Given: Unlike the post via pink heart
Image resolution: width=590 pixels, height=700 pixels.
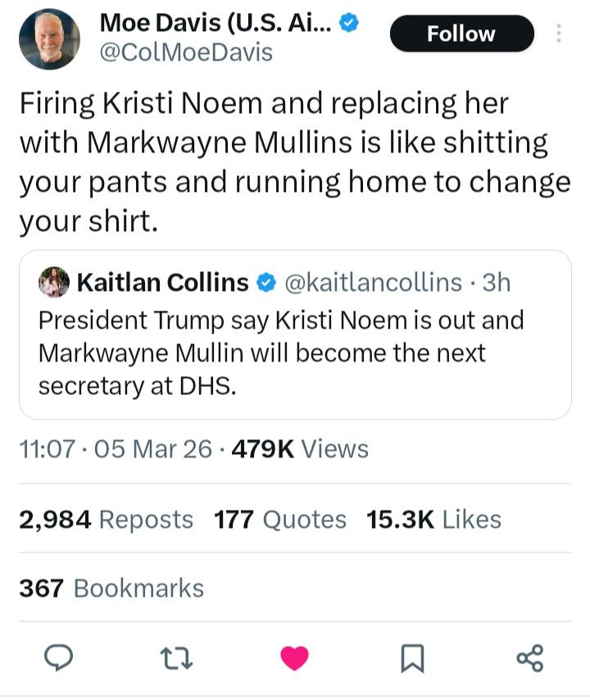Looking at the screenshot, I should (x=294, y=657).
